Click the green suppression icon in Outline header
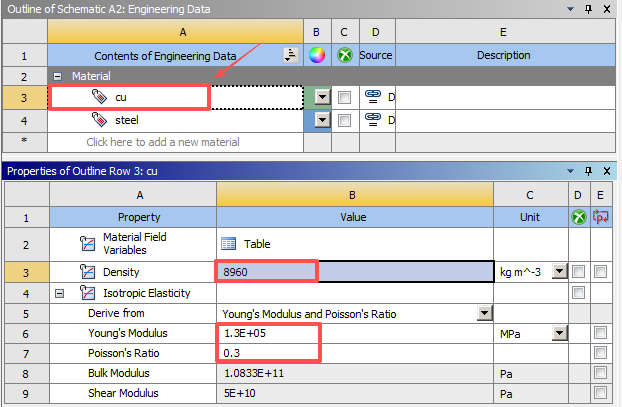The height and width of the screenshot is (407, 622). click(345, 55)
